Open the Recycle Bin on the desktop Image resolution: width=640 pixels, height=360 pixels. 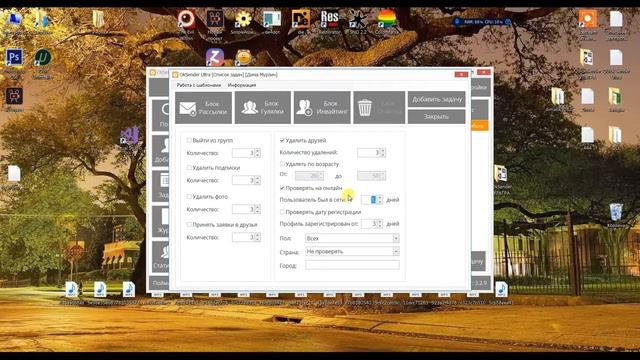point(616,212)
